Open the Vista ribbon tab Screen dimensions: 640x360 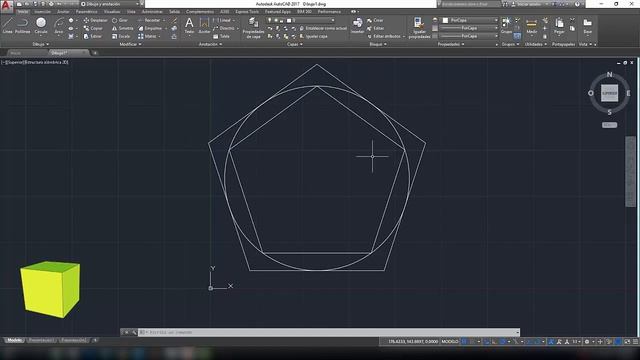pyautogui.click(x=131, y=12)
